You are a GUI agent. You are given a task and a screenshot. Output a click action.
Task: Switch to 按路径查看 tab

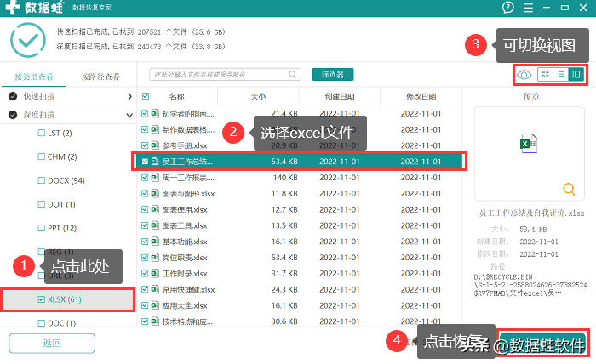click(100, 77)
